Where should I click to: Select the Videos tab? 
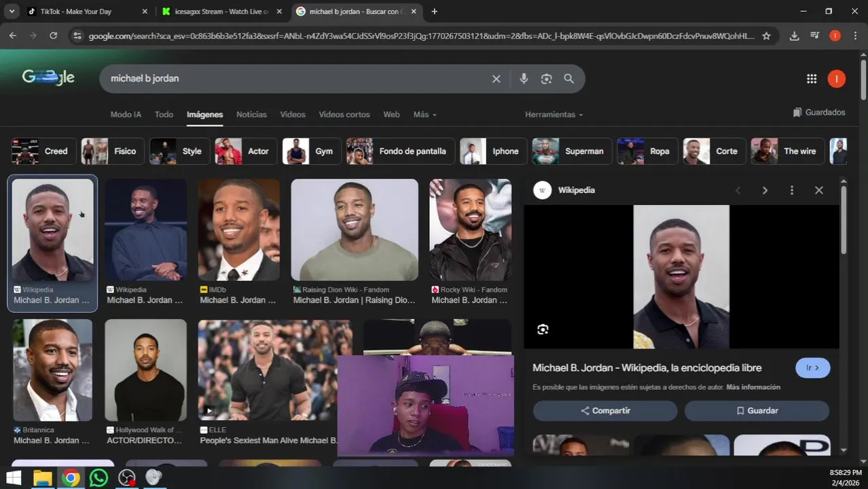tap(293, 115)
